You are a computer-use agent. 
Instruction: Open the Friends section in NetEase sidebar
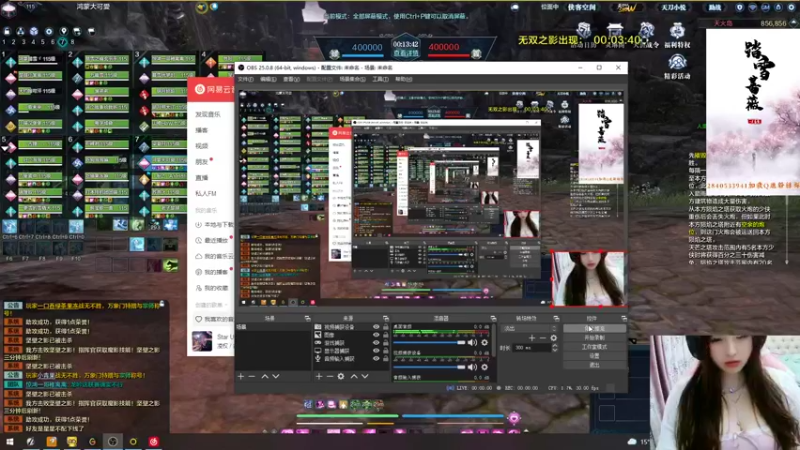click(202, 162)
